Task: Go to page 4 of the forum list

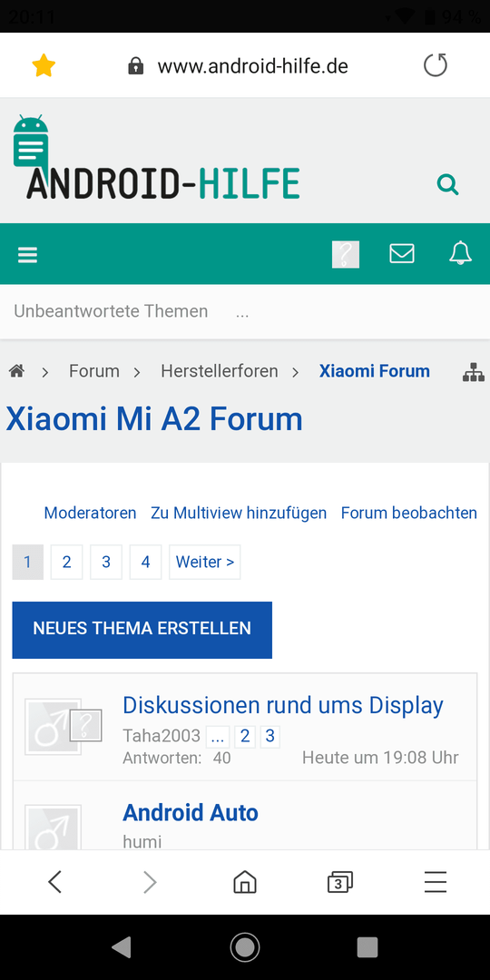Action: coord(145,562)
